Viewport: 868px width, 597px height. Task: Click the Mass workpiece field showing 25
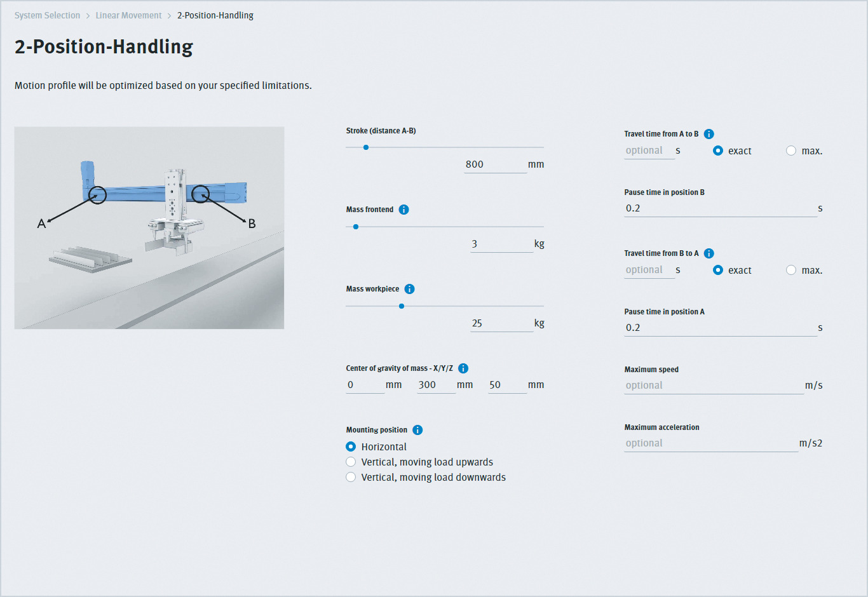tap(501, 323)
